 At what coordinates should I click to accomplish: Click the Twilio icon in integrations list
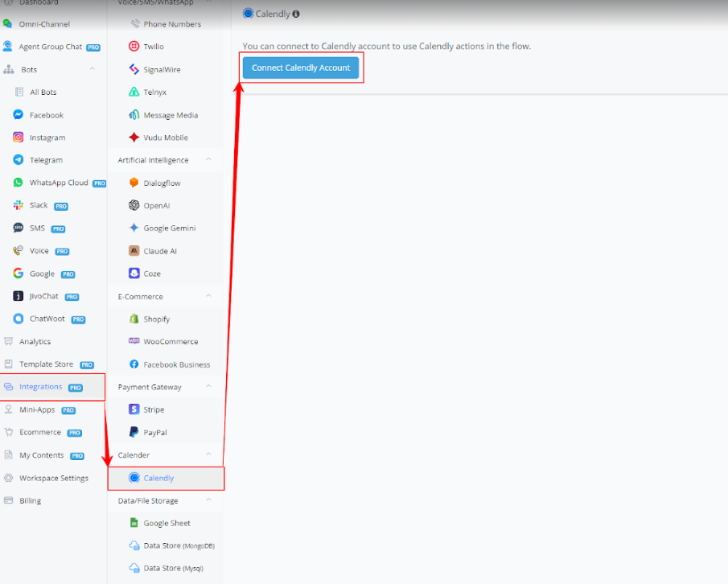[134, 47]
